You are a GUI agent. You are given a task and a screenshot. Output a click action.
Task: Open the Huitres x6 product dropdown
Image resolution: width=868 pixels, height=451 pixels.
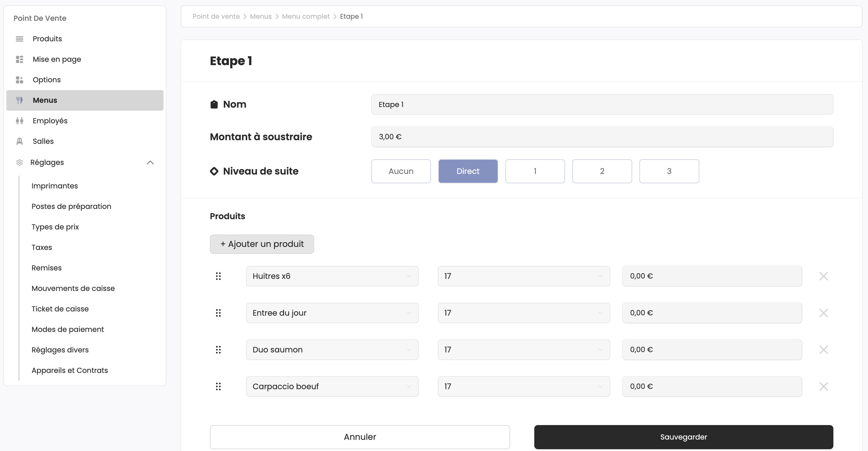332,276
